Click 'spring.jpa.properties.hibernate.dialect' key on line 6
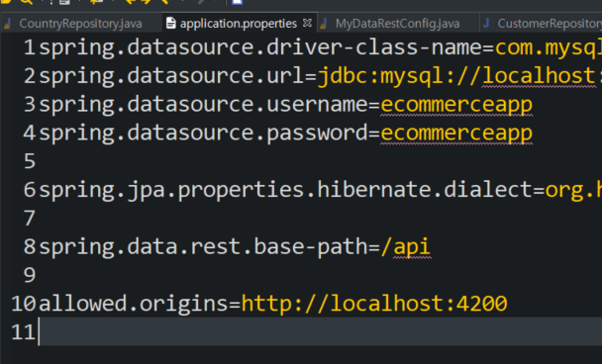 pyautogui.click(x=285, y=190)
